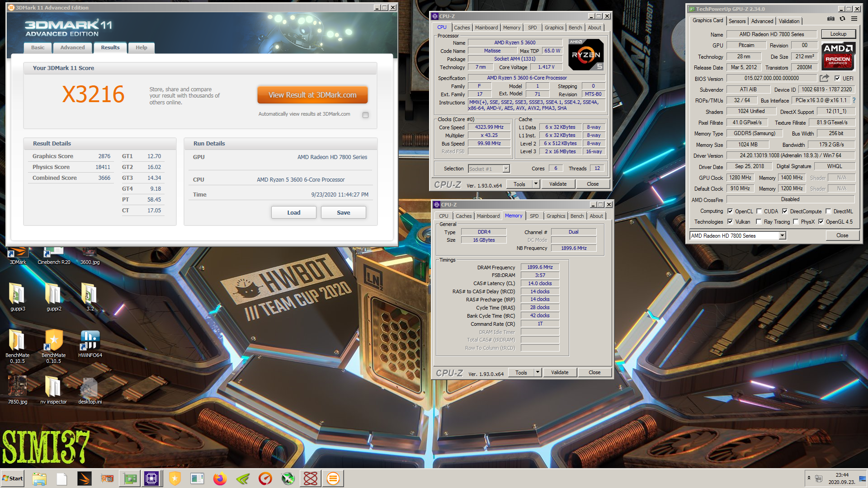Screen dimensions: 868x488
Task: Switch to the Validation tab in GPU-Z
Action: [x=789, y=21]
